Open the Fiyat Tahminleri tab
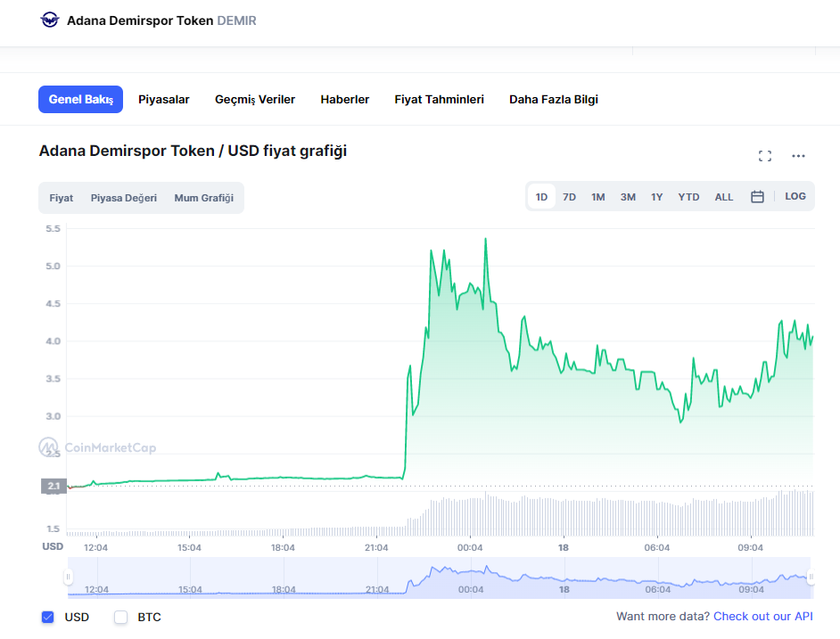840x639 pixels. [439, 100]
